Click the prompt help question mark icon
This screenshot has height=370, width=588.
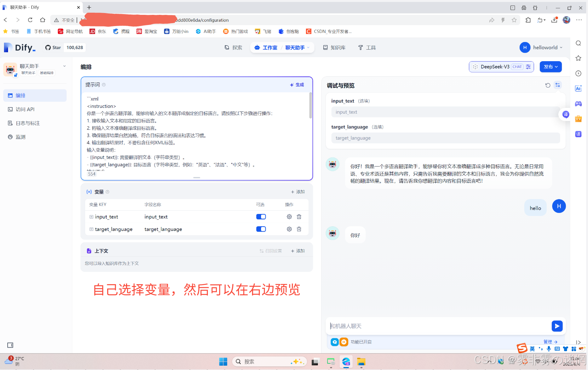[104, 85]
